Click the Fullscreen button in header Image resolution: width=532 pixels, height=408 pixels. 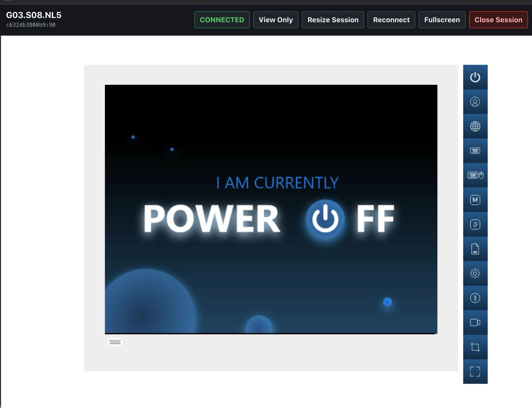442,20
